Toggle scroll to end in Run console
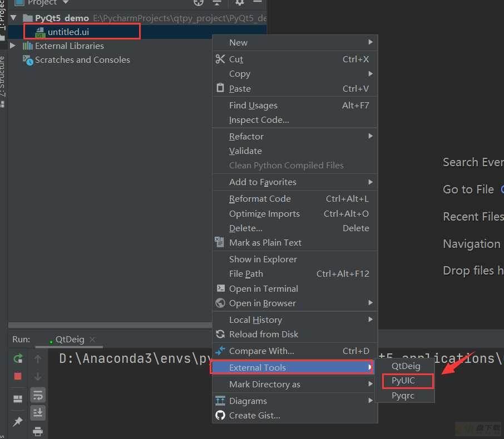This screenshot has height=439, width=504. pos(38,412)
